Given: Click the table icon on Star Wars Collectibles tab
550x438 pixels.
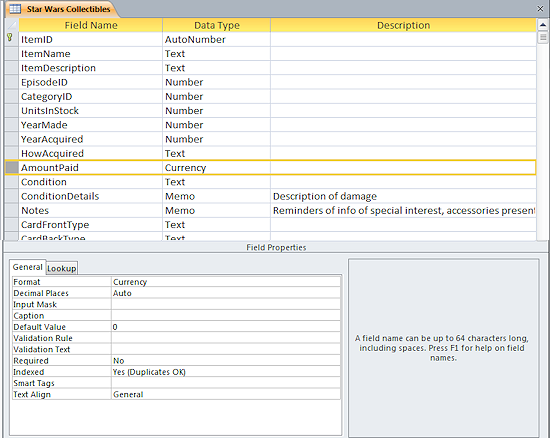Looking at the screenshot, I should click(15, 9).
